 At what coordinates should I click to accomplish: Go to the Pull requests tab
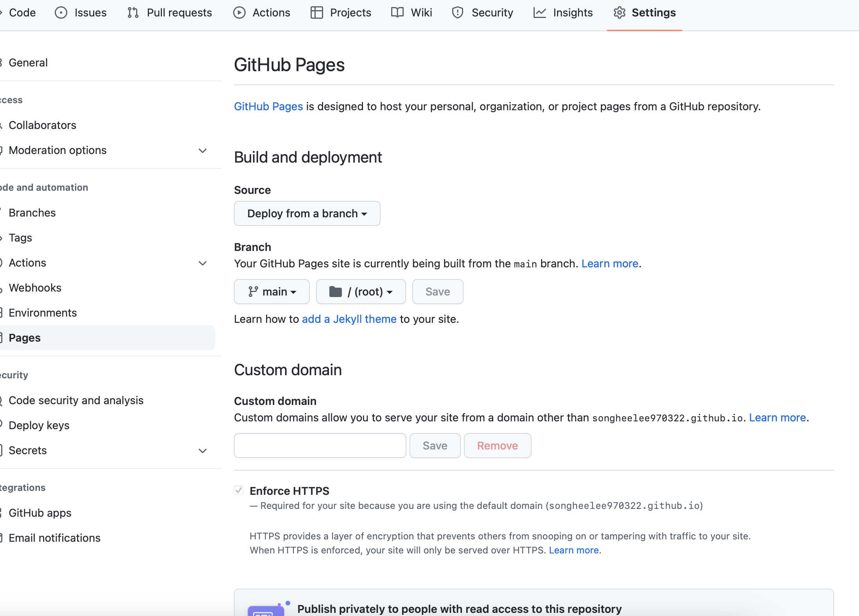click(x=170, y=13)
